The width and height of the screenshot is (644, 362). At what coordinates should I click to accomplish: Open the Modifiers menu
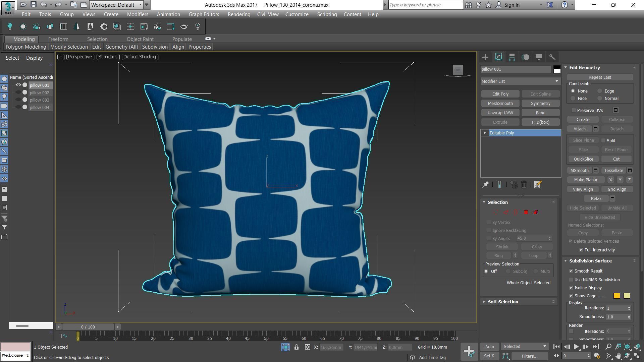(x=138, y=14)
